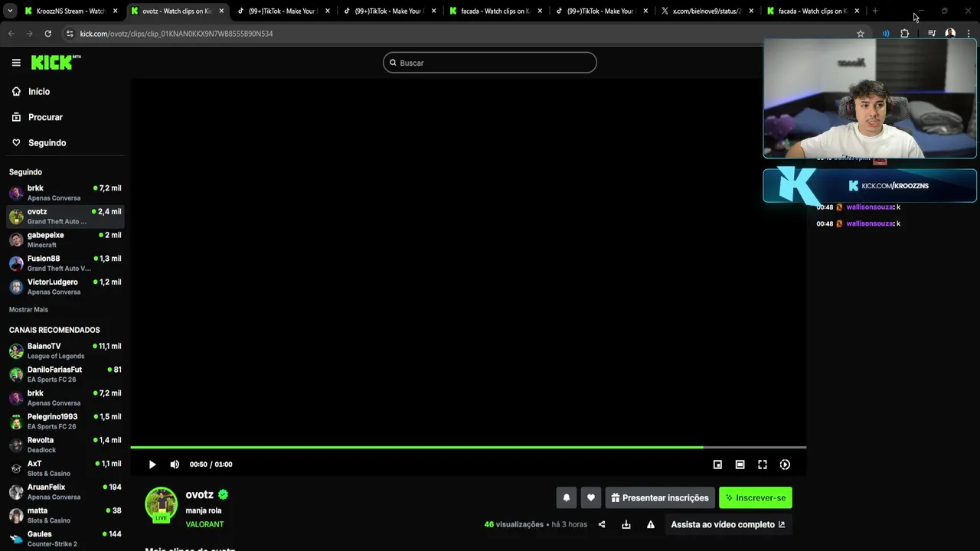Open the browser profile avatar

coord(950,34)
